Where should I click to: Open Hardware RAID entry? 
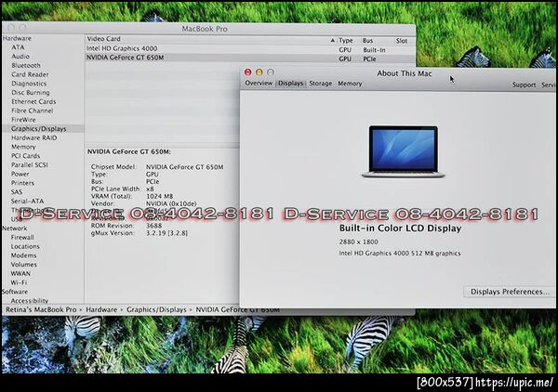point(33,137)
